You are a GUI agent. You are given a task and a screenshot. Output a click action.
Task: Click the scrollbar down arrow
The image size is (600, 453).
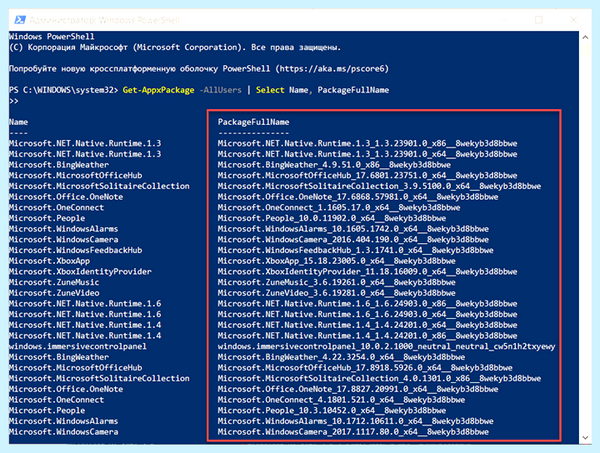[x=585, y=437]
